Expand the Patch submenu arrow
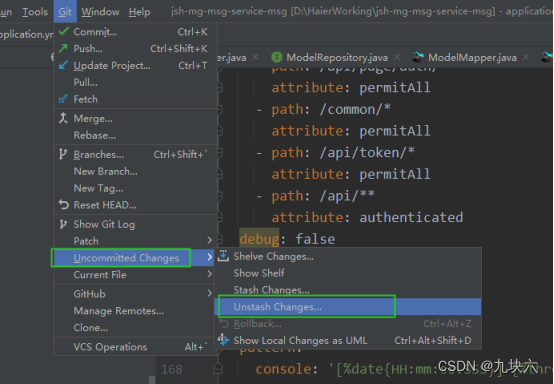Image resolution: width=554 pixels, height=384 pixels. 210,241
